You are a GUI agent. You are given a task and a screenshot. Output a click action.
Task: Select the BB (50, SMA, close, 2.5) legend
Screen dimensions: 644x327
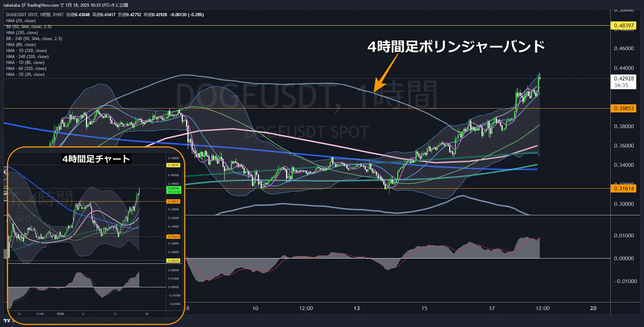[29, 27]
